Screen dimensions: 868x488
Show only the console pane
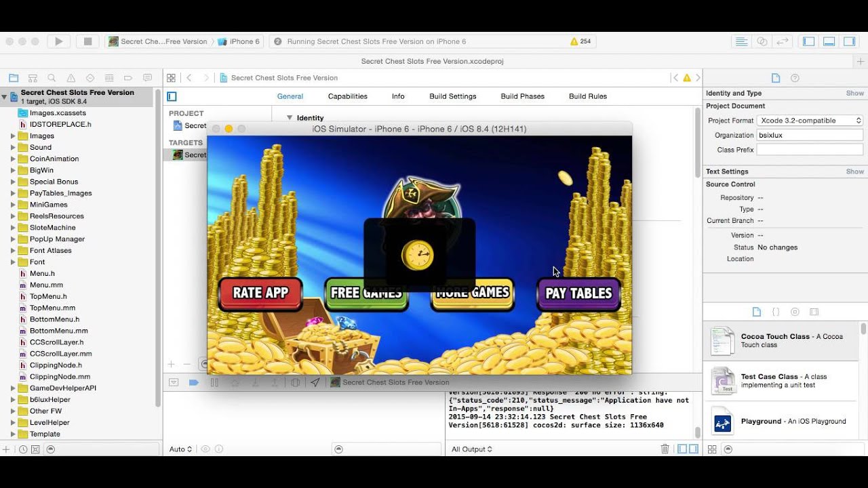pos(693,449)
